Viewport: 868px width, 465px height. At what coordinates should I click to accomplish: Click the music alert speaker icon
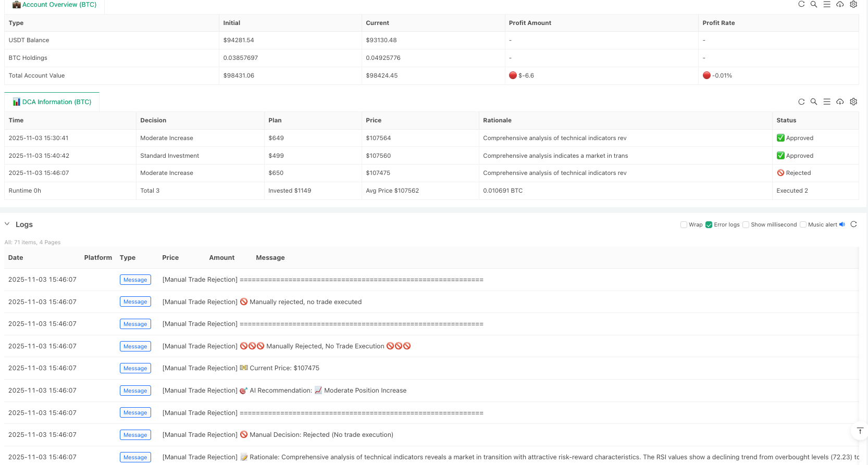(842, 224)
